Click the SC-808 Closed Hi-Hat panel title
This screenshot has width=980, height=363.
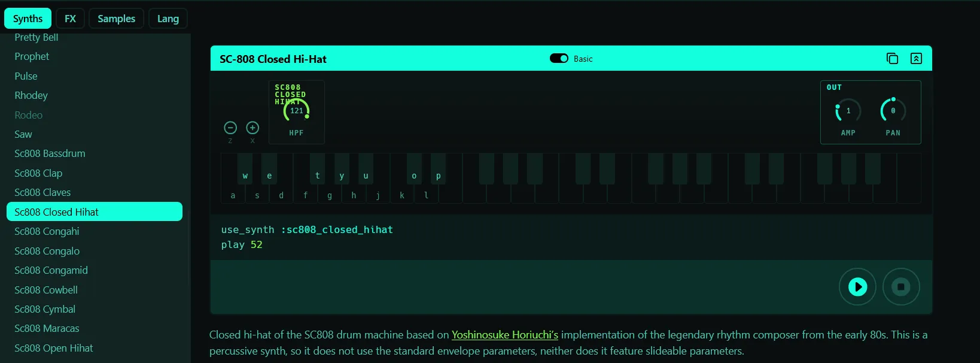coord(273,59)
